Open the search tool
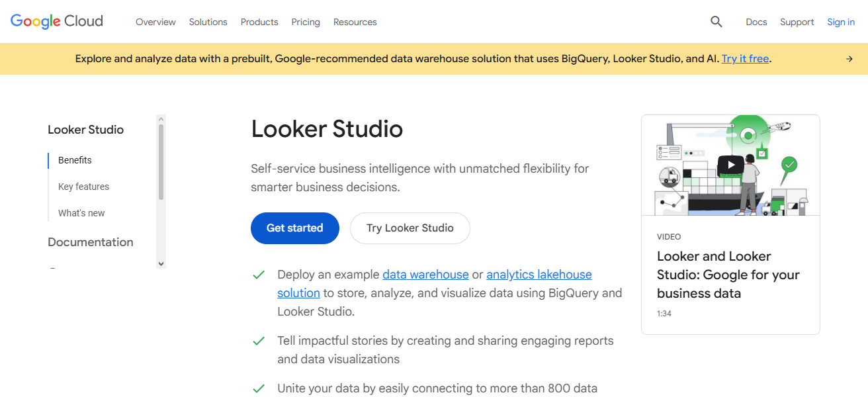868x397 pixels. (x=716, y=21)
